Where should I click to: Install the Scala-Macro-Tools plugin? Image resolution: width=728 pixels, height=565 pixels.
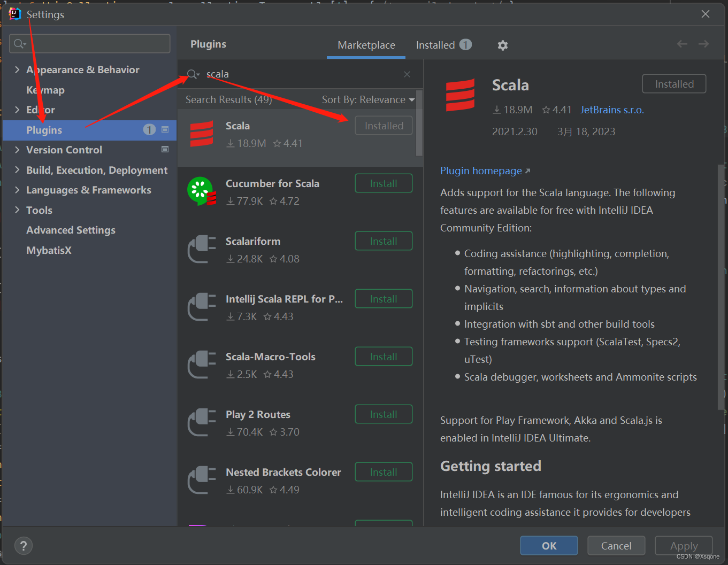point(384,357)
